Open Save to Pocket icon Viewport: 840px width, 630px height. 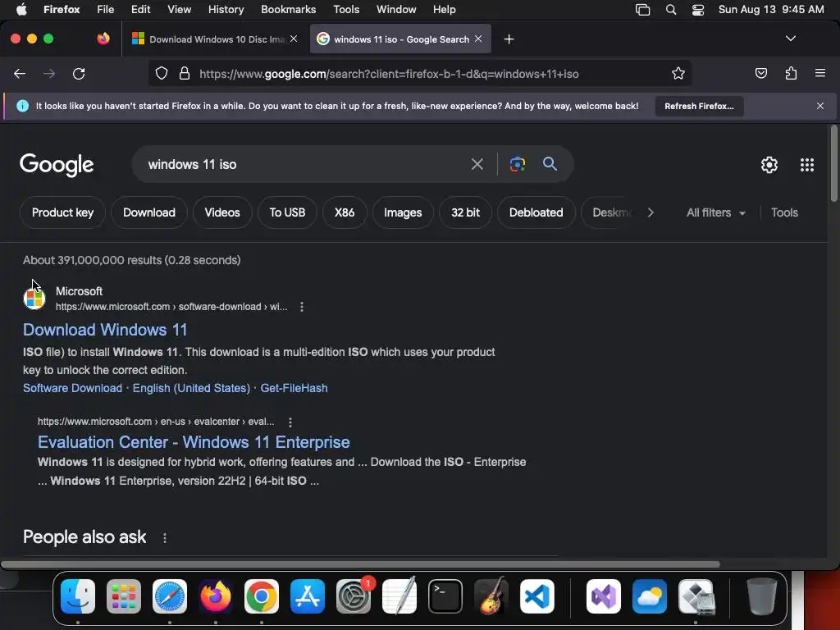(x=760, y=73)
